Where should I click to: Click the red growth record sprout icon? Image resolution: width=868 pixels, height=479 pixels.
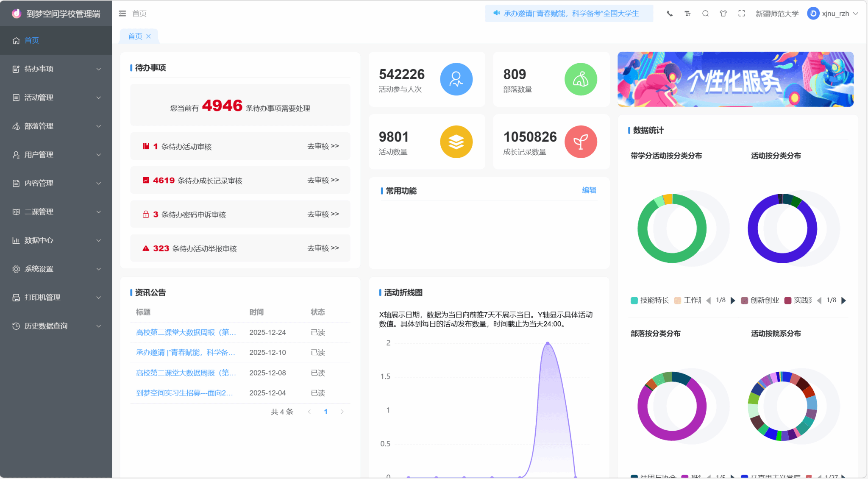(581, 142)
